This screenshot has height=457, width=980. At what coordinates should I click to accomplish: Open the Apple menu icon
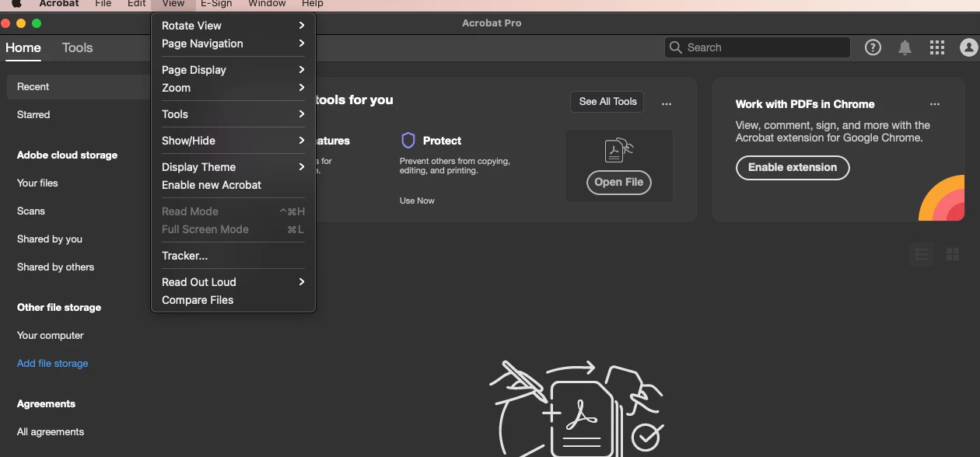(x=16, y=4)
